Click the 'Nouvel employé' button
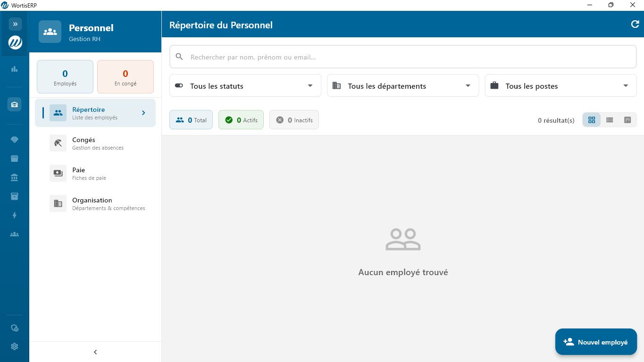Screen dimensions: 644x362 pyautogui.click(x=596, y=342)
